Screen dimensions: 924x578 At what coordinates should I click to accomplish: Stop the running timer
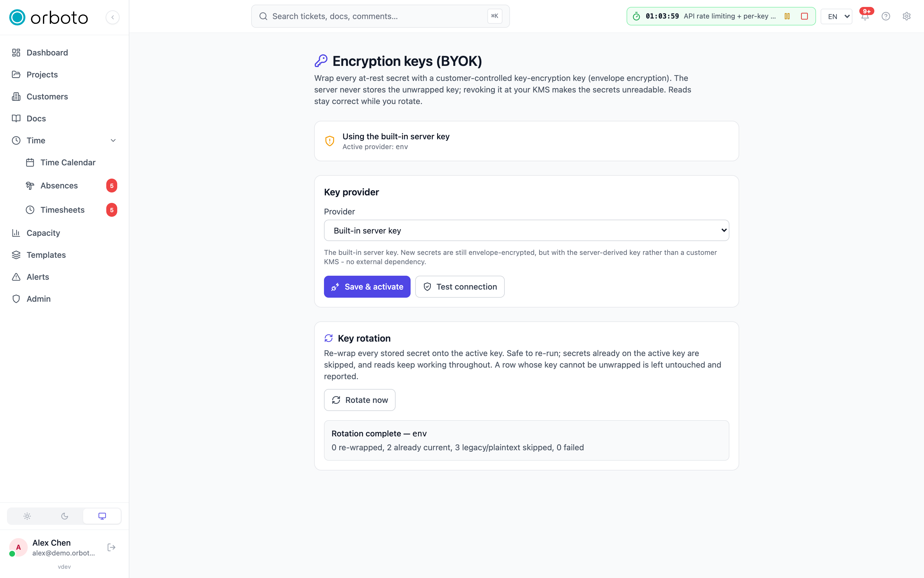804,16
